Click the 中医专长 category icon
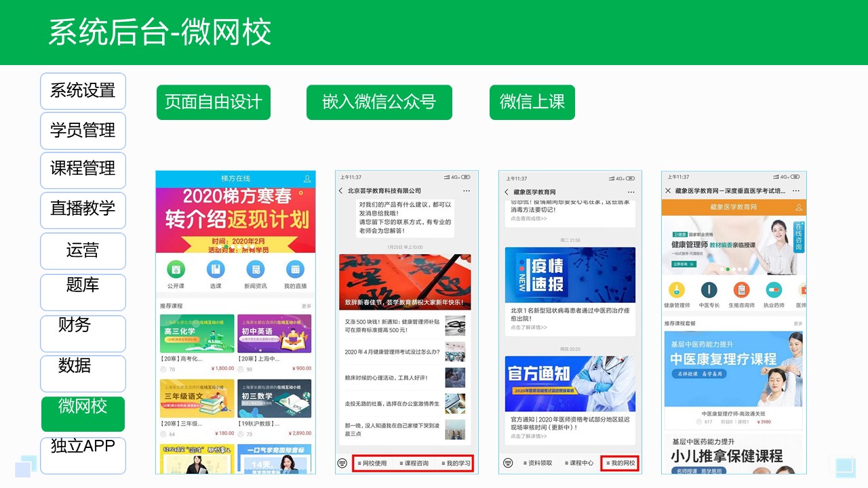The image size is (868, 488). point(709,290)
